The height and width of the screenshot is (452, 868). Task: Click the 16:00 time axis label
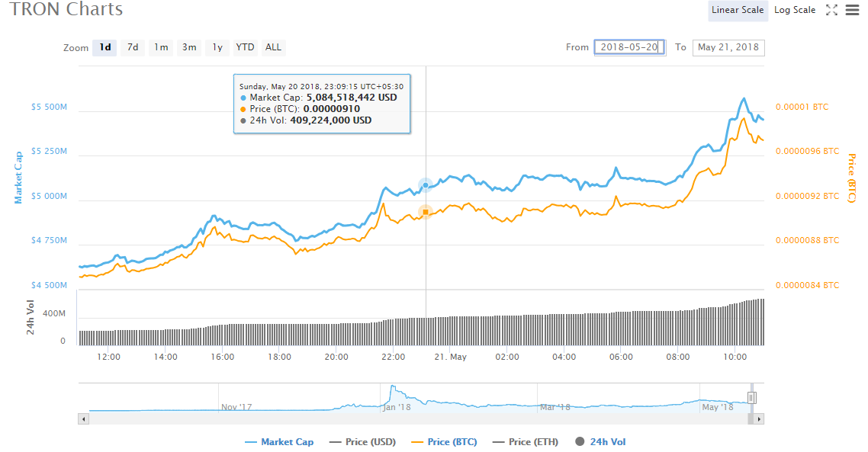pos(223,357)
